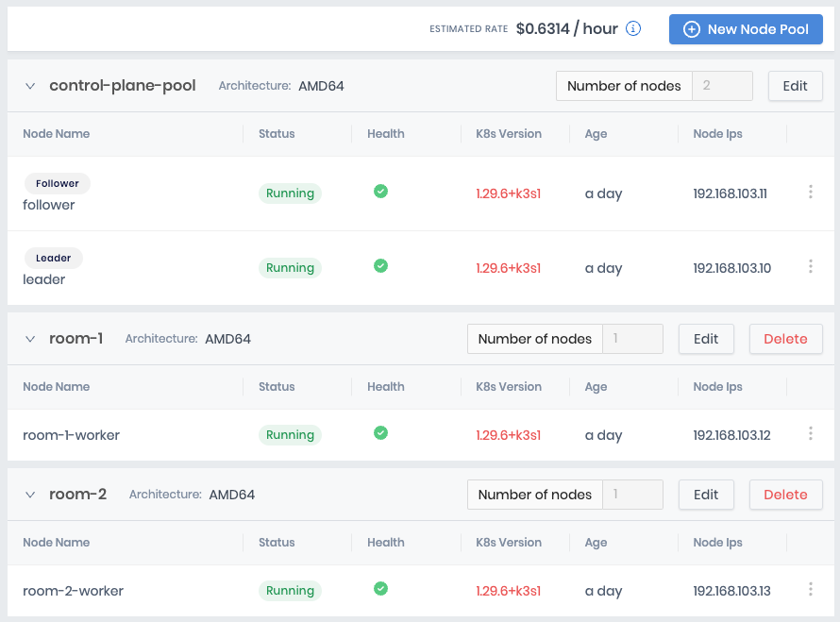Click room-2-worker's K8s version value
This screenshot has height=622, width=840.
point(509,591)
